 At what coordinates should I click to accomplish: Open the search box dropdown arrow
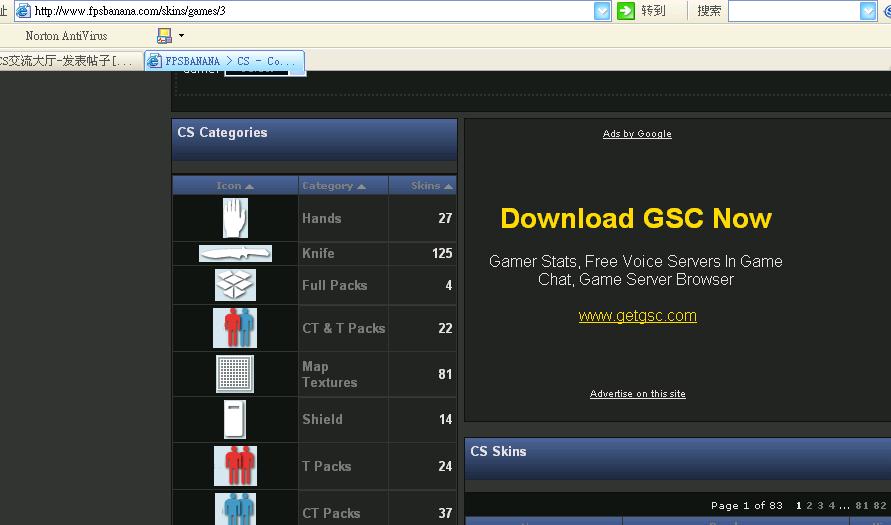pos(868,11)
